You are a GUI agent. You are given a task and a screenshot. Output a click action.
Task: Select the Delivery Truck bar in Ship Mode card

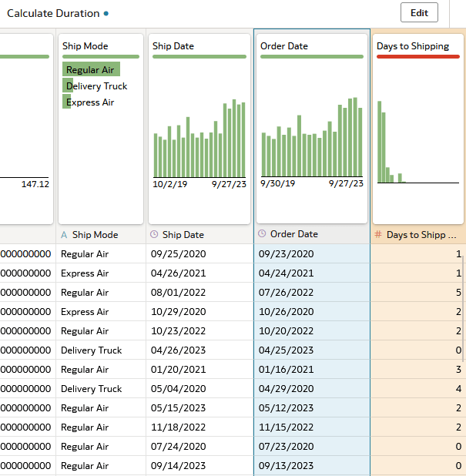tap(68, 86)
